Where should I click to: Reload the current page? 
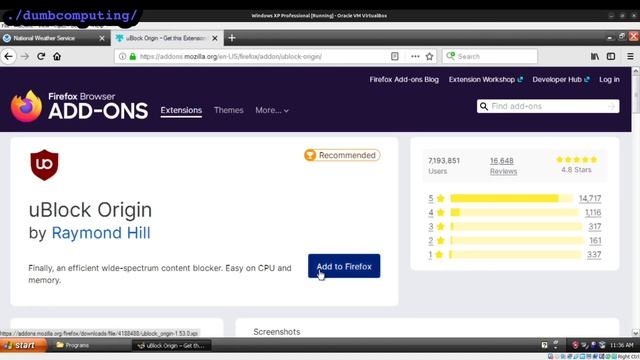pos(41,56)
